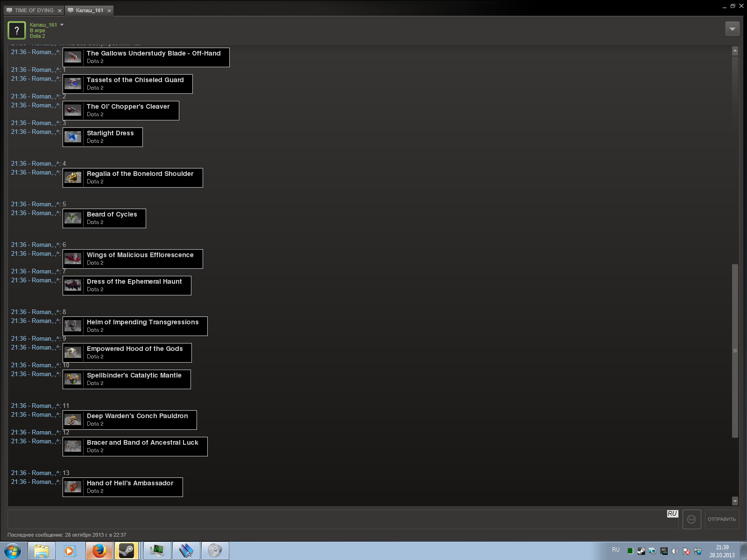Open Windows Explorer from the taskbar
This screenshot has width=747, height=560.
pyautogui.click(x=42, y=551)
